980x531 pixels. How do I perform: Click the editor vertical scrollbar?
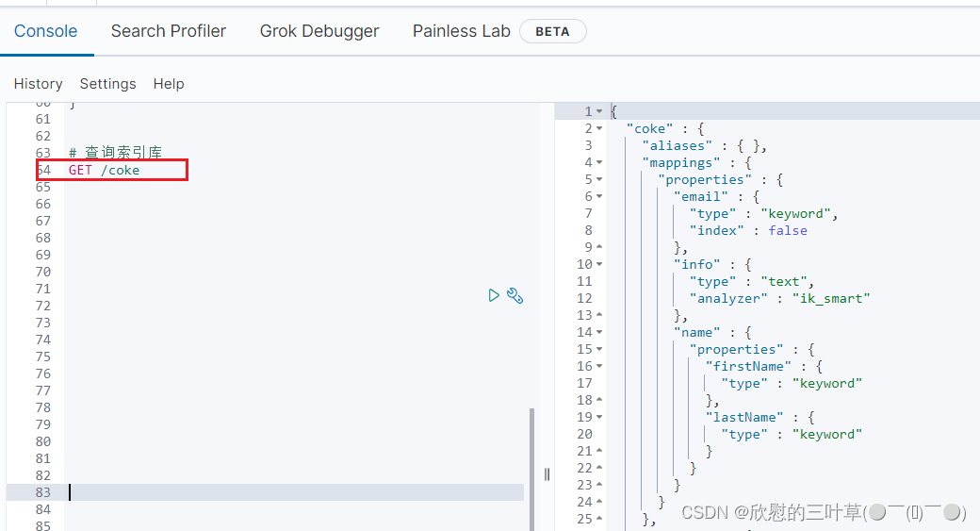click(531, 469)
